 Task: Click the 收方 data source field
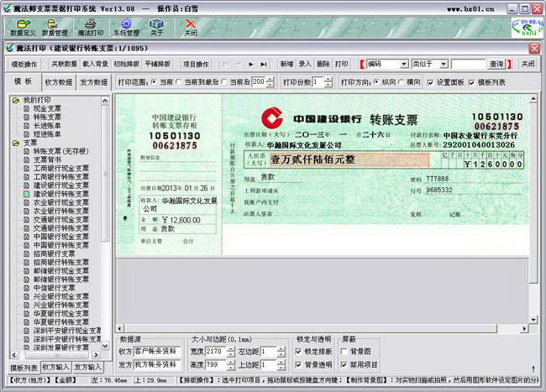(x=157, y=352)
